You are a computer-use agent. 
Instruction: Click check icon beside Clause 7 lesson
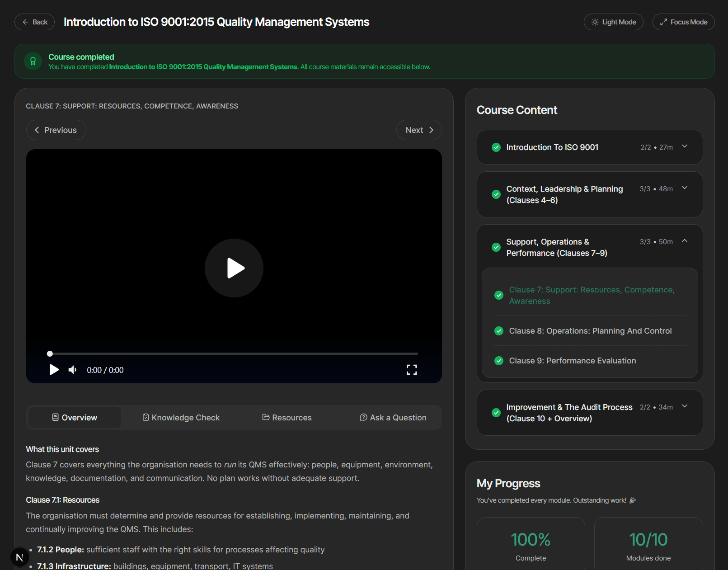(499, 295)
